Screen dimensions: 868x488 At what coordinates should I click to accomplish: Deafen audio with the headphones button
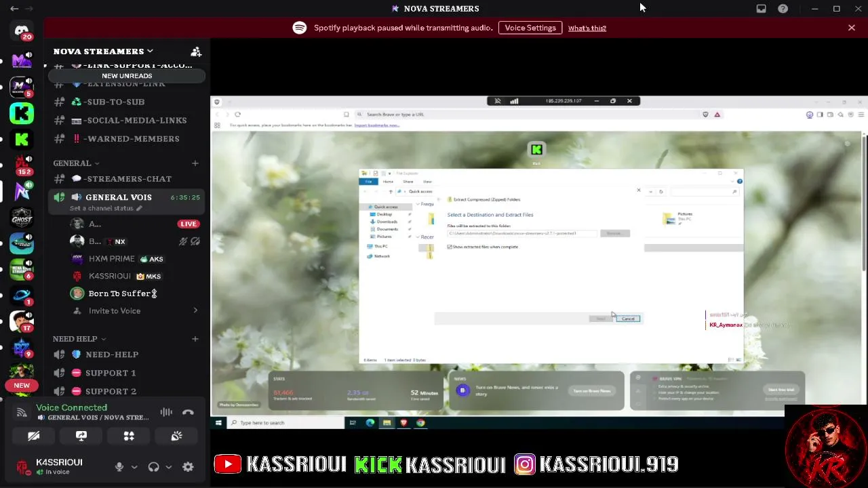point(153,467)
